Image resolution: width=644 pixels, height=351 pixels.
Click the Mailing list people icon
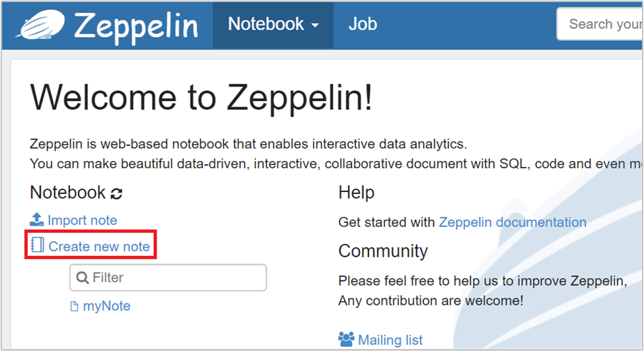[x=346, y=340]
